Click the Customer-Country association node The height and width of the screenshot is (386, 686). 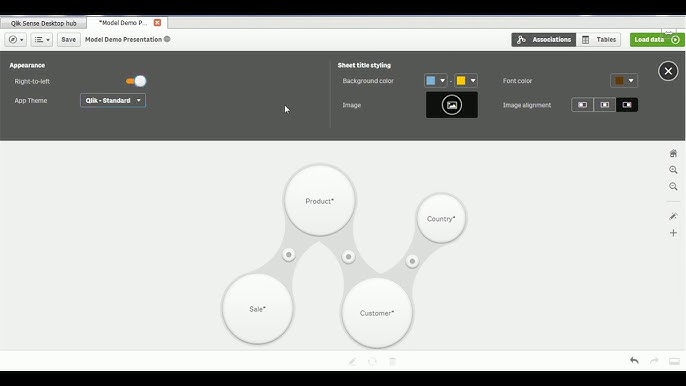(x=412, y=261)
